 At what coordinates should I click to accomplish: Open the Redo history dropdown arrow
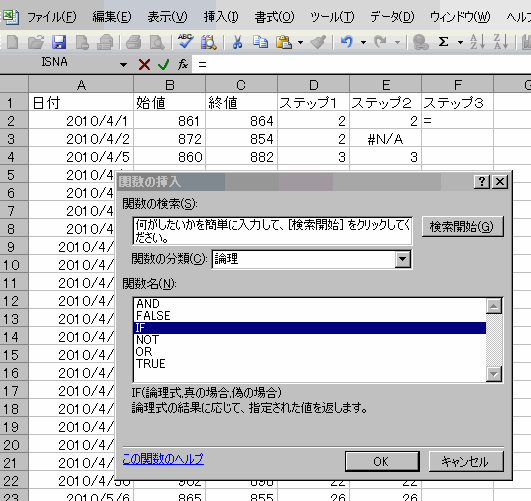click(x=398, y=43)
